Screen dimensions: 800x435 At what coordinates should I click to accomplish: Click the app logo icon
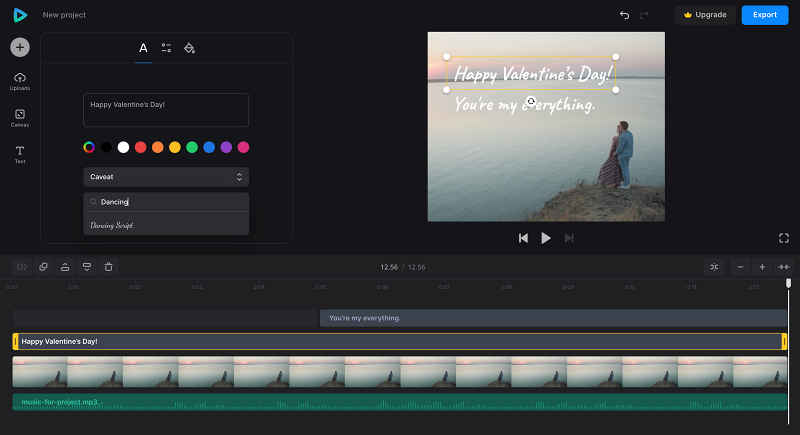20,15
